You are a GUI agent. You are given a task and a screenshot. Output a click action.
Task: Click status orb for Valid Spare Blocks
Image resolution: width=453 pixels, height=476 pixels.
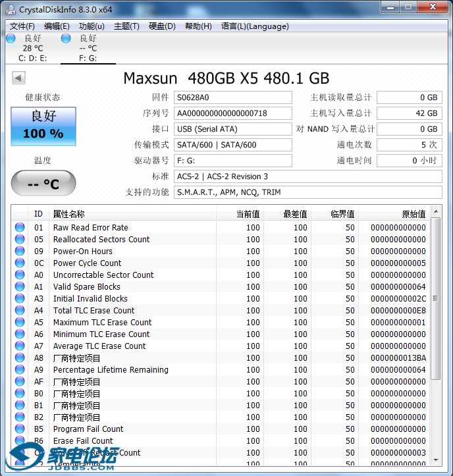tap(20, 286)
